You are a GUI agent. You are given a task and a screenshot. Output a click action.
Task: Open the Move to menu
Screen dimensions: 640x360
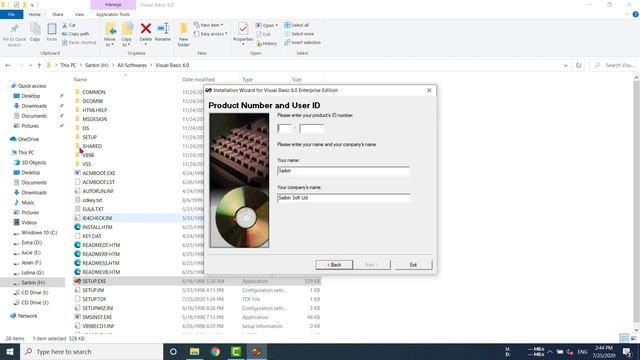tap(110, 34)
